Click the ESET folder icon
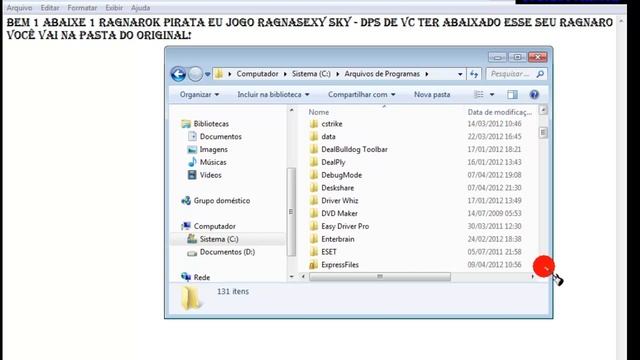The width and height of the screenshot is (640, 360). [313, 252]
